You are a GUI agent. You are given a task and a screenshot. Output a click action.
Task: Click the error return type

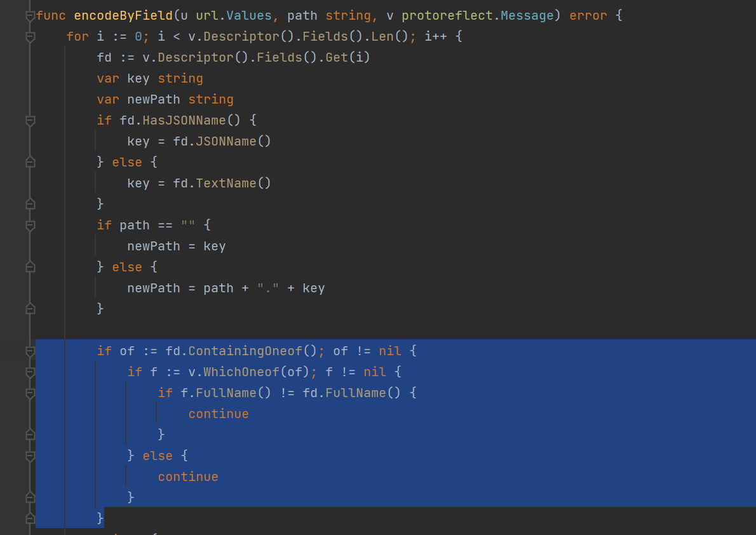(x=588, y=16)
